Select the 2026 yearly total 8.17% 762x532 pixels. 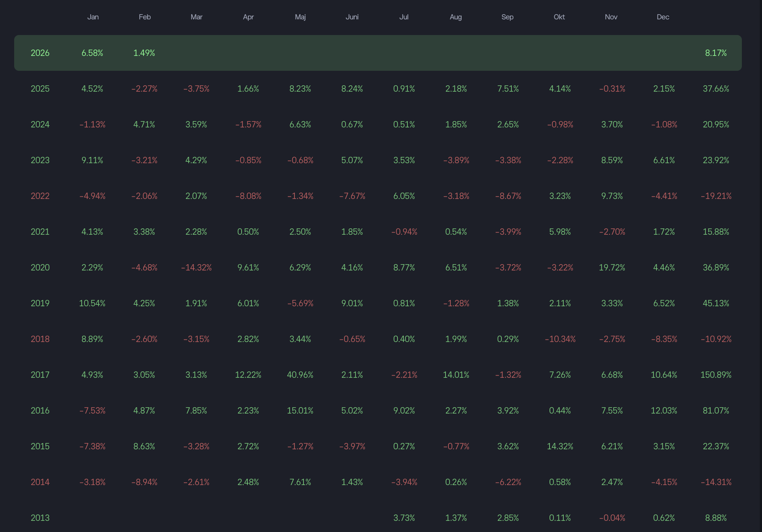click(716, 53)
